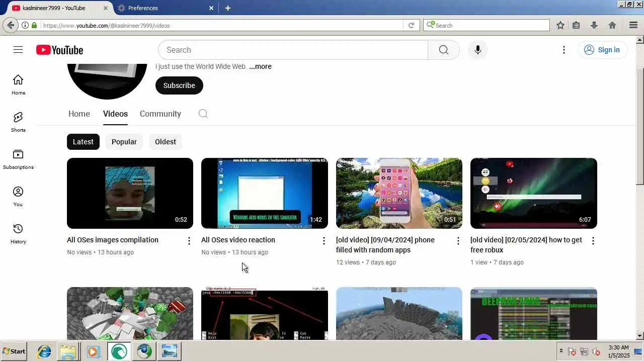
Task: Filter videos by Latest
Action: [x=83, y=142]
